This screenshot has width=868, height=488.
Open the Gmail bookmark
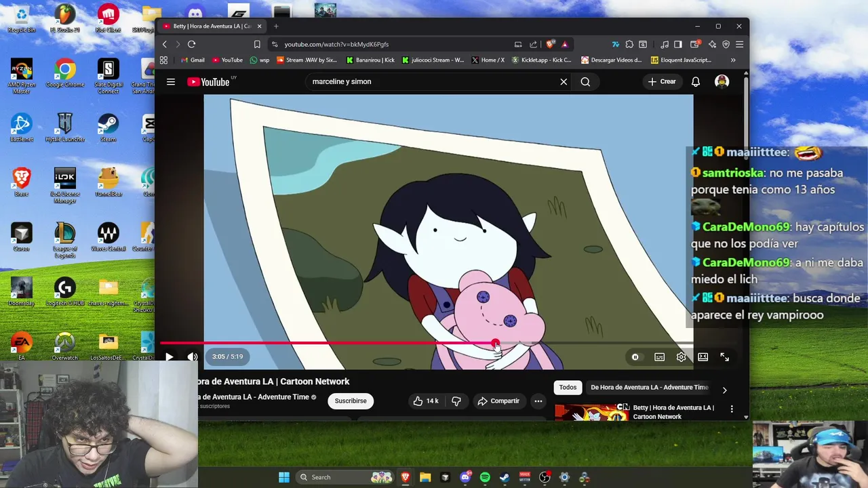[x=193, y=60]
